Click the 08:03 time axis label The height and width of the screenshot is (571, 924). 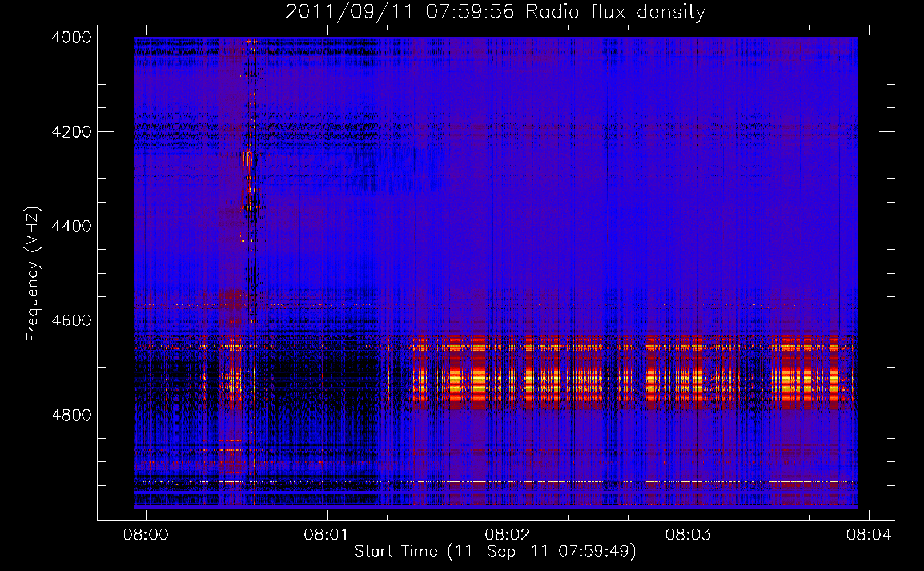pyautogui.click(x=688, y=534)
